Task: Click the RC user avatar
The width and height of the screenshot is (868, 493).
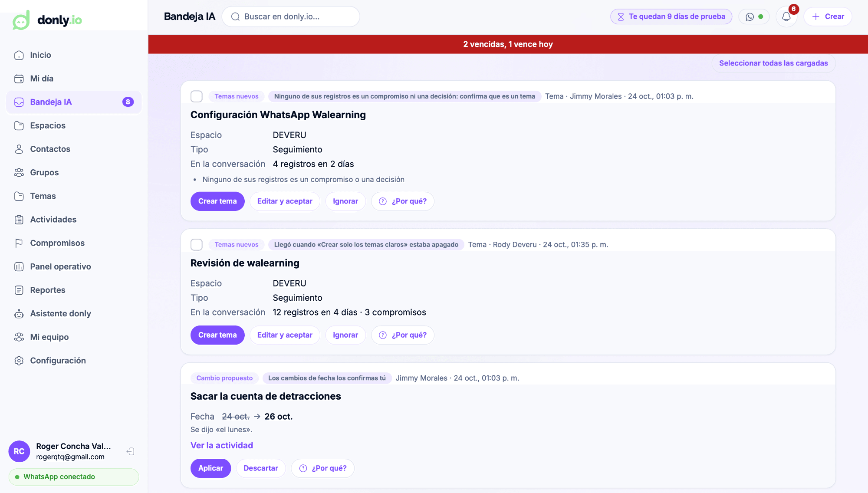Action: coord(19,451)
